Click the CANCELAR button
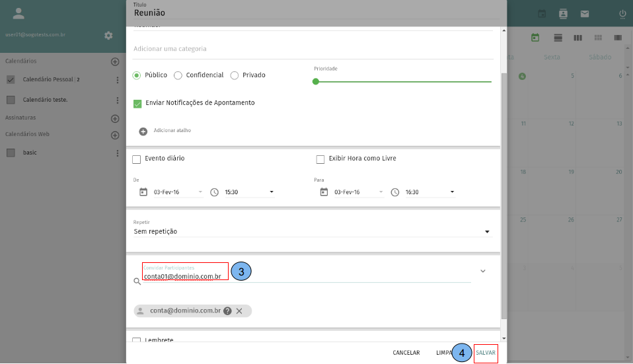Image resolution: width=633 pixels, height=364 pixels. click(x=406, y=353)
